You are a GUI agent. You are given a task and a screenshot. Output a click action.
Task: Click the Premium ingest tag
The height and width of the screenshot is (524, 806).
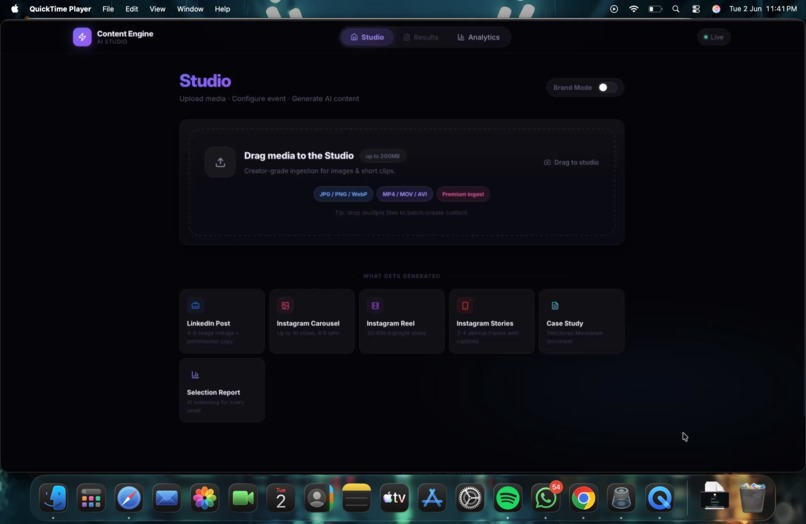[x=463, y=194]
